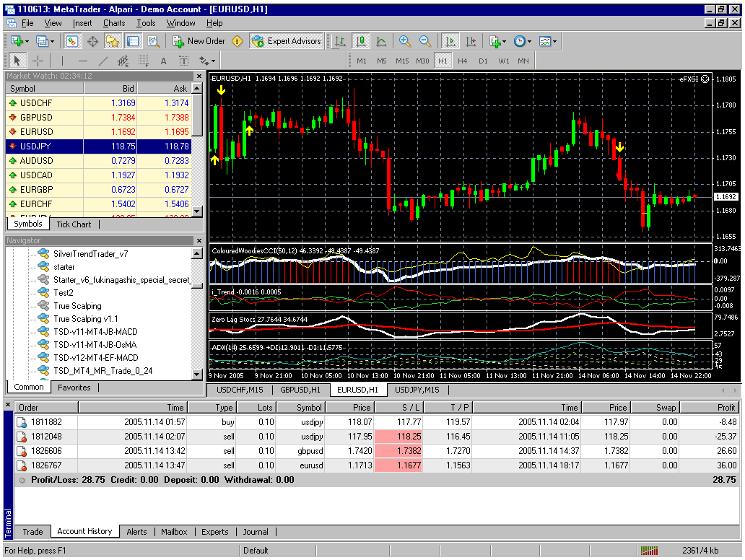Select AUDUSD row in Market Watch
745x560 pixels.
(x=99, y=160)
